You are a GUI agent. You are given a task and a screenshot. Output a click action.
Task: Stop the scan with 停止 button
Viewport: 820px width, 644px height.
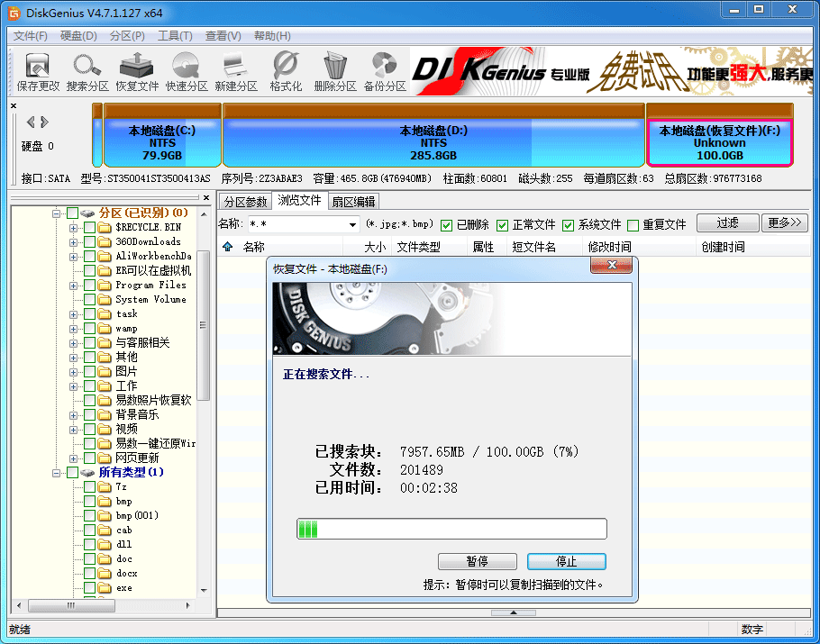coord(567,561)
